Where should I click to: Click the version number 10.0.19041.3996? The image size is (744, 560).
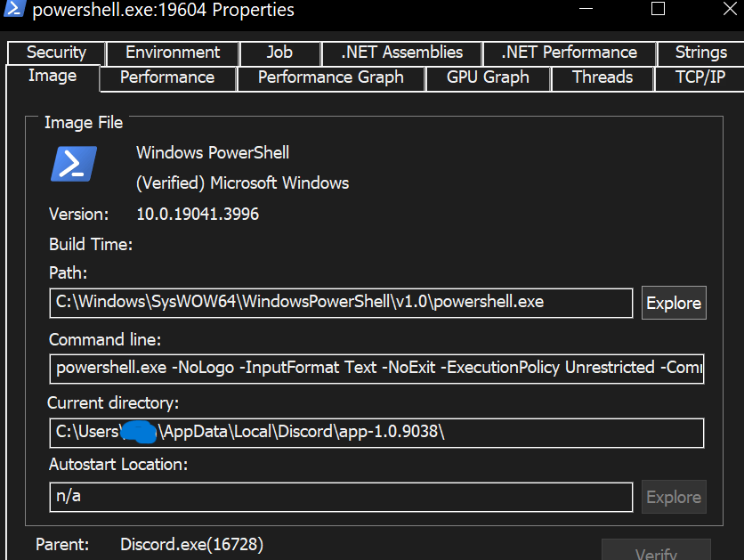[x=198, y=214]
